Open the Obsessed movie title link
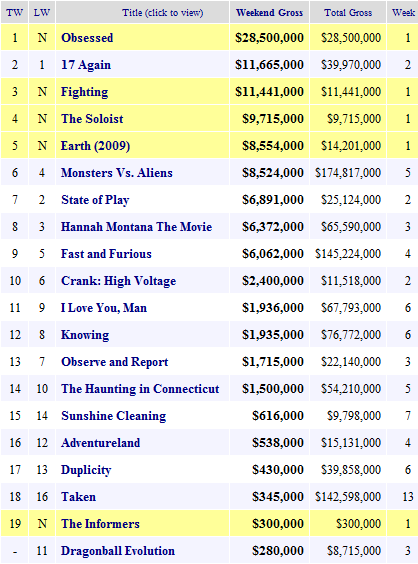The height and width of the screenshot is (564, 418). click(87, 38)
